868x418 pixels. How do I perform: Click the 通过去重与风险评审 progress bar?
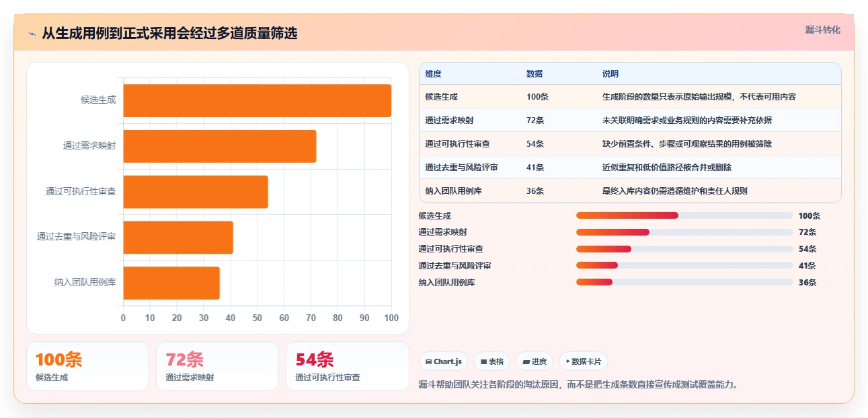(x=684, y=266)
